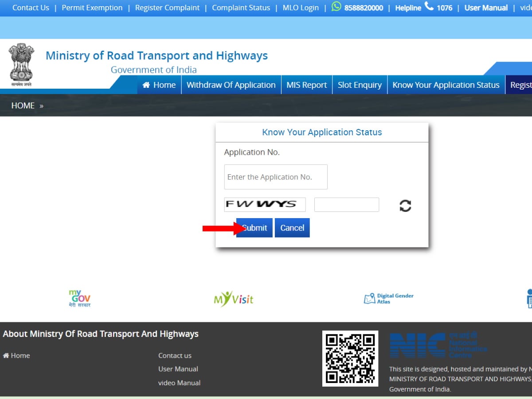Click the MyVisit logo
This screenshot has height=399, width=532.
(x=234, y=299)
